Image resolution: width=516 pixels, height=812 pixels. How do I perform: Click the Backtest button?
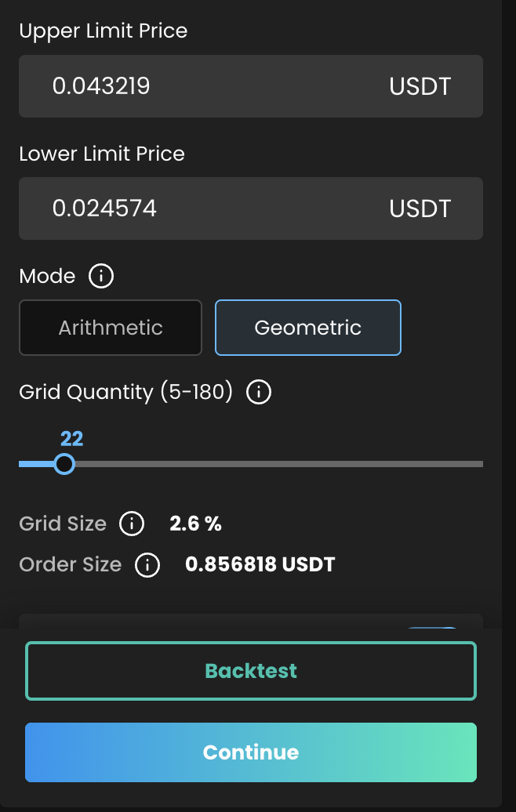(x=251, y=671)
